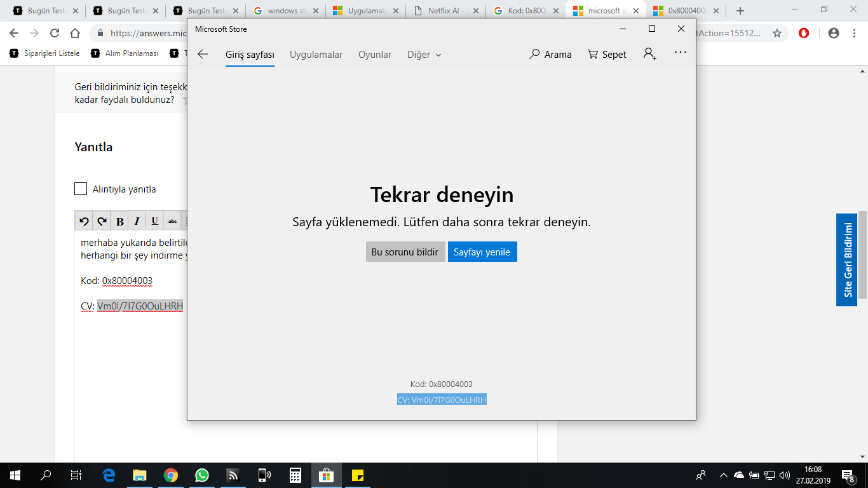Click the highlighted CV code in Store
Image resolution: width=868 pixels, height=488 pixels.
click(442, 400)
